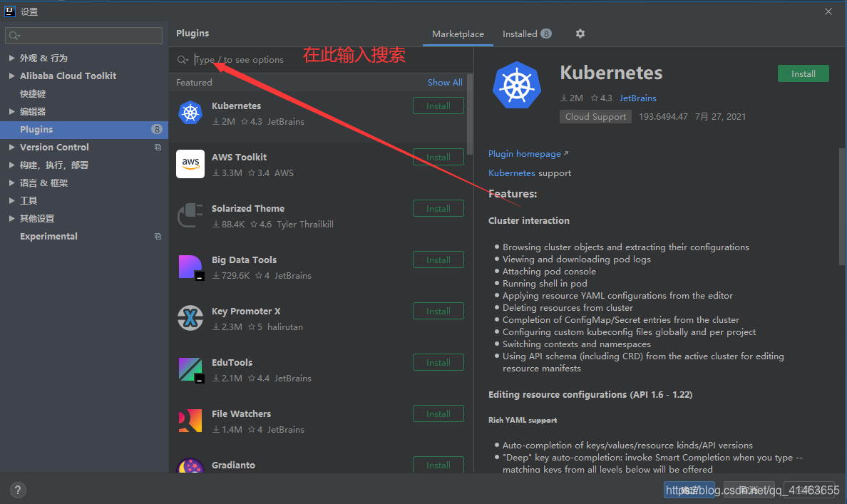Click the EduTools plugin icon
This screenshot has width=847, height=504.
(x=191, y=369)
